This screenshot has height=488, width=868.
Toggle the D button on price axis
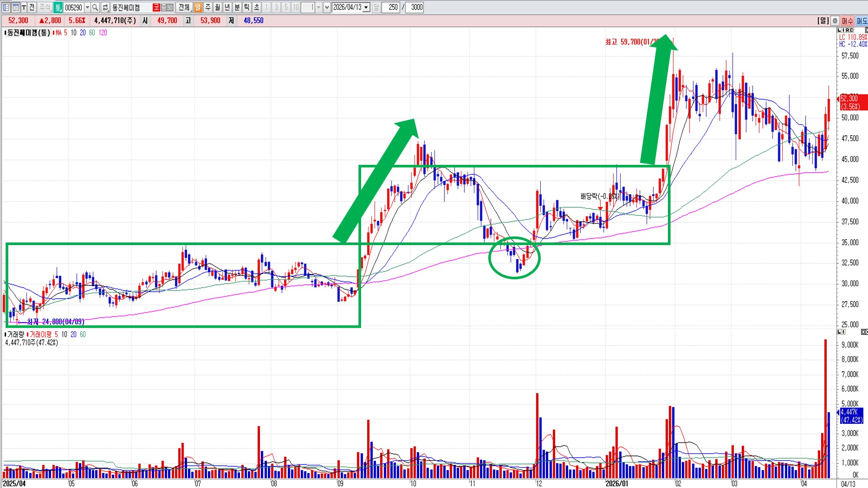tap(852, 30)
